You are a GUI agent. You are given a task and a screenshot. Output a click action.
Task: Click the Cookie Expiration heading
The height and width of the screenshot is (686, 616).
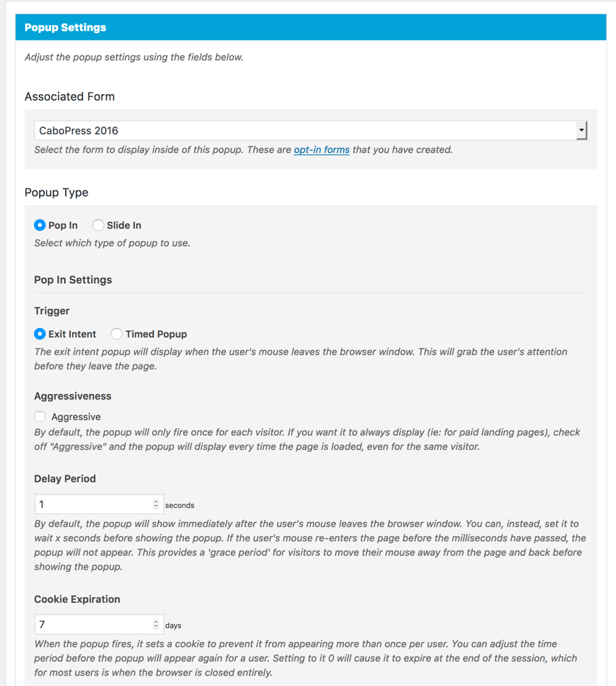[x=77, y=599]
